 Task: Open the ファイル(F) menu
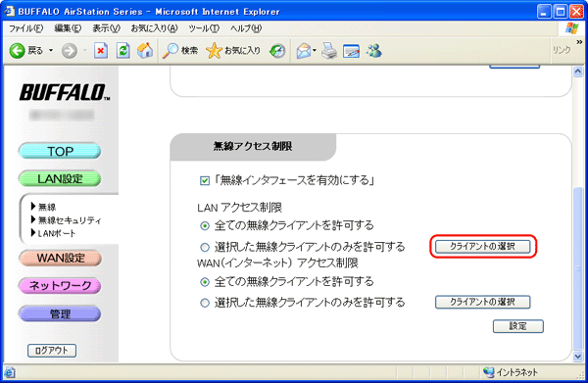(x=26, y=28)
